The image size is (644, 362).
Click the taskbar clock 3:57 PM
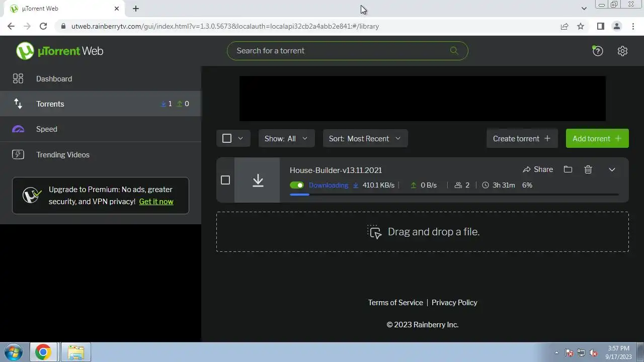click(x=618, y=348)
